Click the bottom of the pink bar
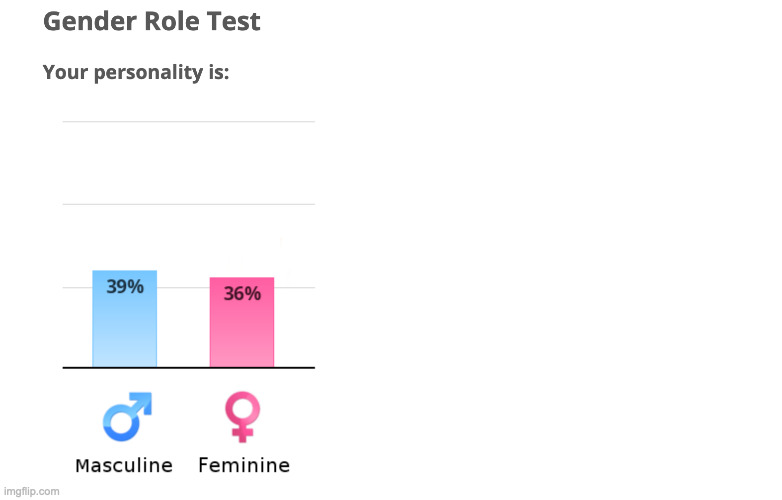The image size is (782, 500). 242,362
